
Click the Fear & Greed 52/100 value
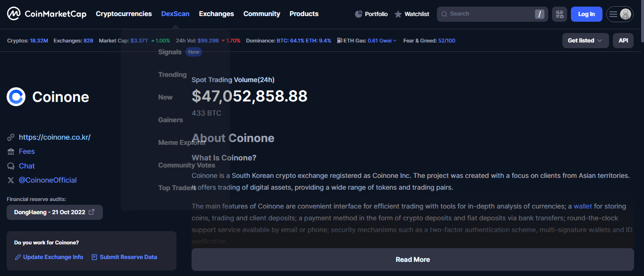447,41
